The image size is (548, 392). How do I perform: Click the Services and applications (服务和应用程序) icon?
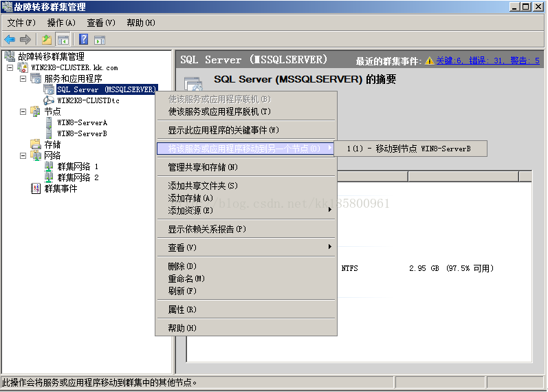[36, 78]
